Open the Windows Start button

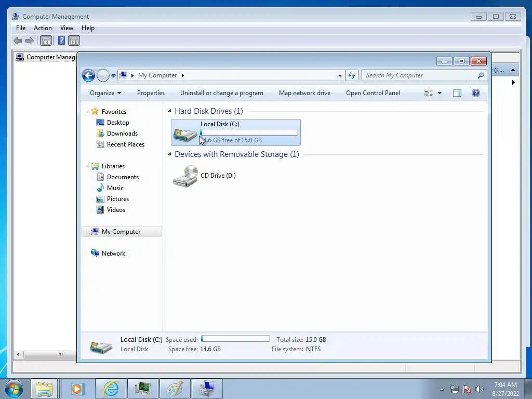coord(14,389)
